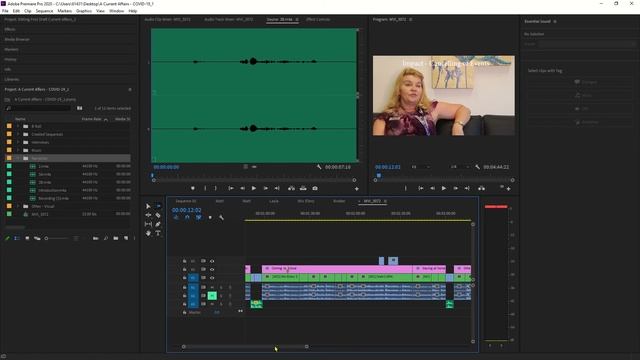Select the Hand tool
This screenshot has height=360, width=640.
(148, 233)
